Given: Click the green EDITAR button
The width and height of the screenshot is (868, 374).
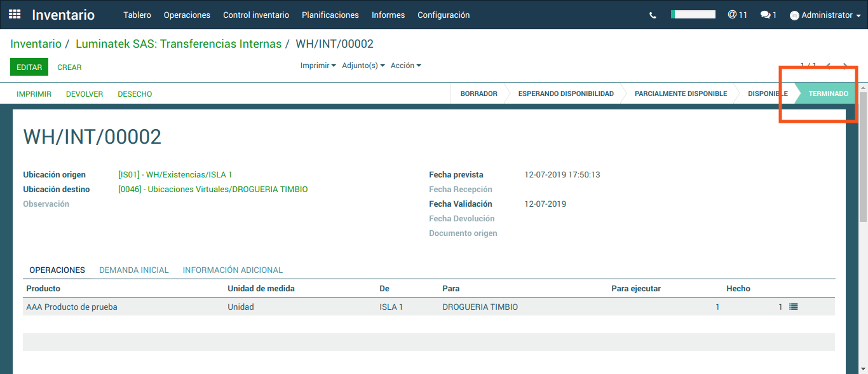Looking at the screenshot, I should coord(29,67).
